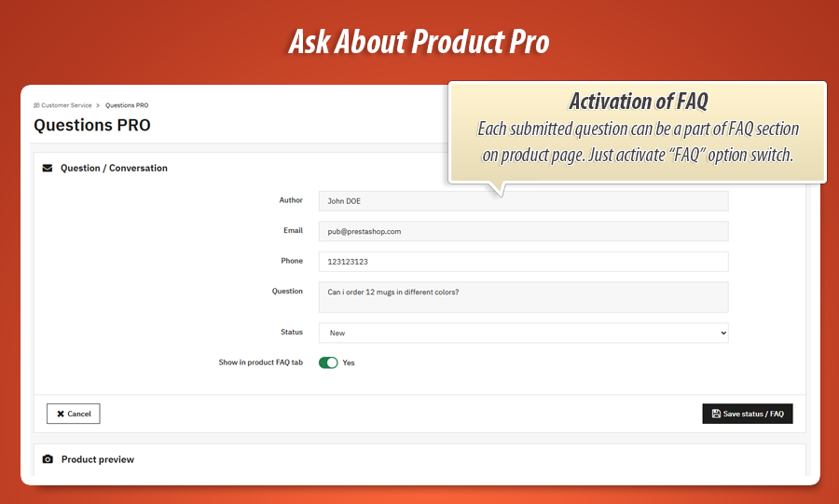Image resolution: width=839 pixels, height=504 pixels.
Task: Click the Email field with pub@prestashop.com
Action: point(523,231)
